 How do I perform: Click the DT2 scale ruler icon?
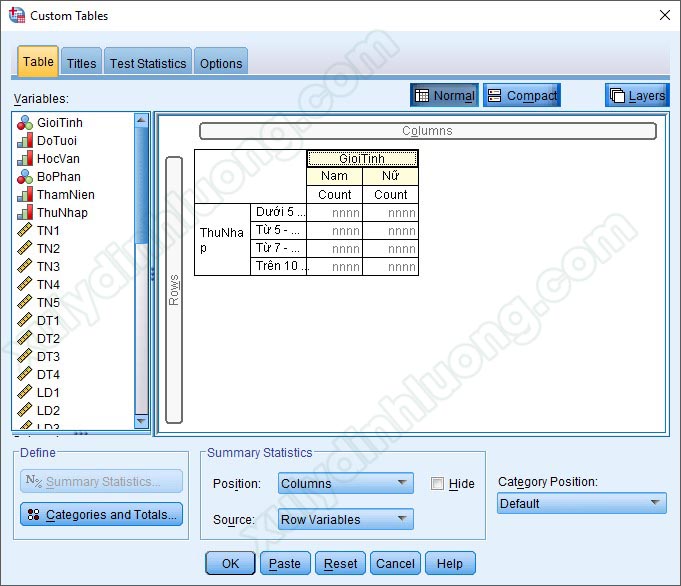pos(25,338)
